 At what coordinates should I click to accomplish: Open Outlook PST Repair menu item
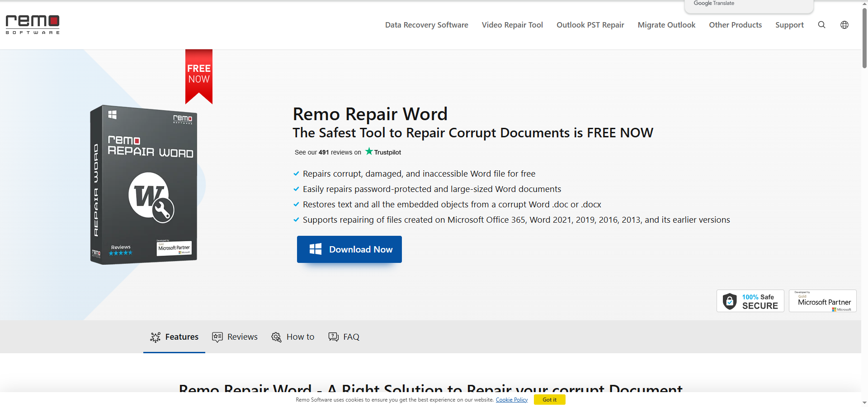[x=590, y=25]
